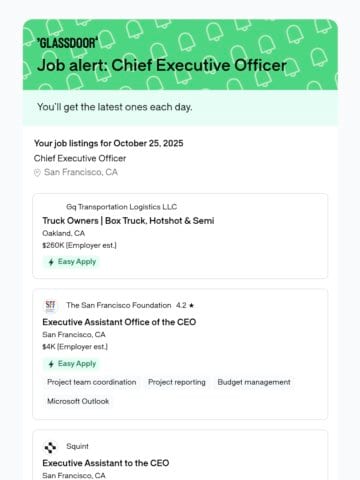
Task: Open Executive Assistant Office of the CEO listing
Action: click(x=119, y=322)
